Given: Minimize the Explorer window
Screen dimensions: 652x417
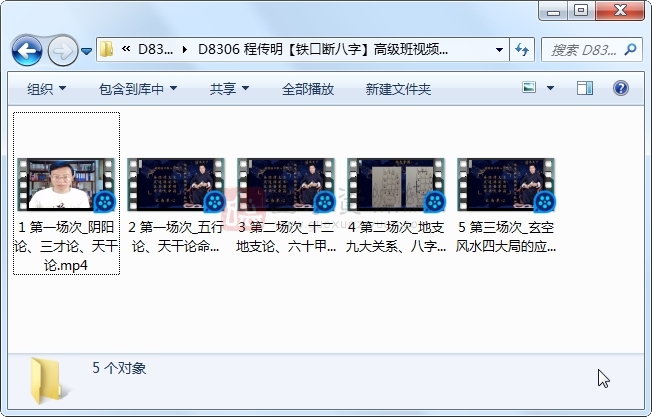Looking at the screenshot, I should (553, 10).
